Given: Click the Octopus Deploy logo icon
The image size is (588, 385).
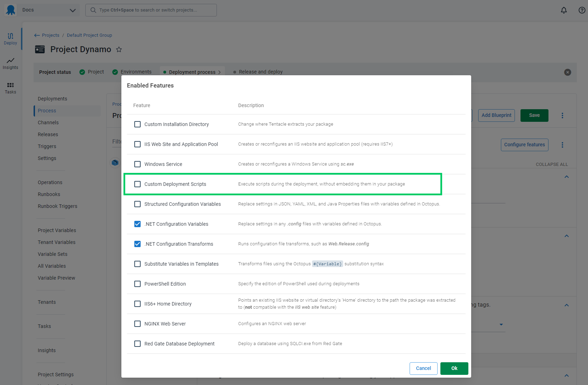Looking at the screenshot, I should [x=11, y=10].
